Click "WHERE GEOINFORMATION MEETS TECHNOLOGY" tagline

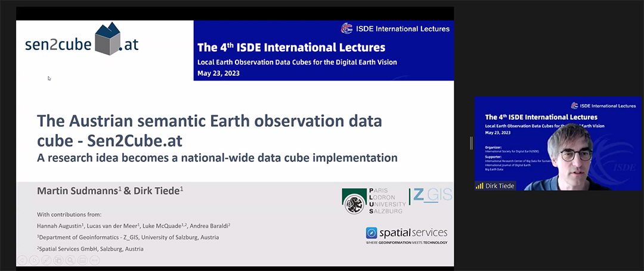pos(407,243)
